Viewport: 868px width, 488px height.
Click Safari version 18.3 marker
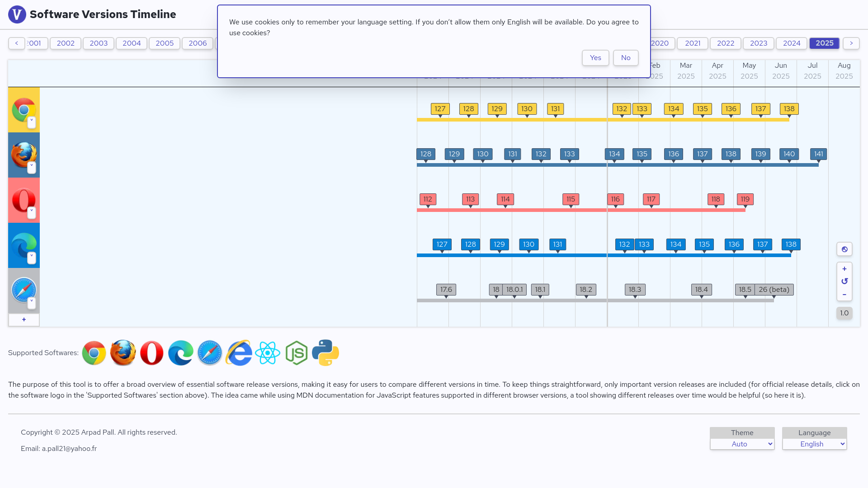click(x=635, y=290)
